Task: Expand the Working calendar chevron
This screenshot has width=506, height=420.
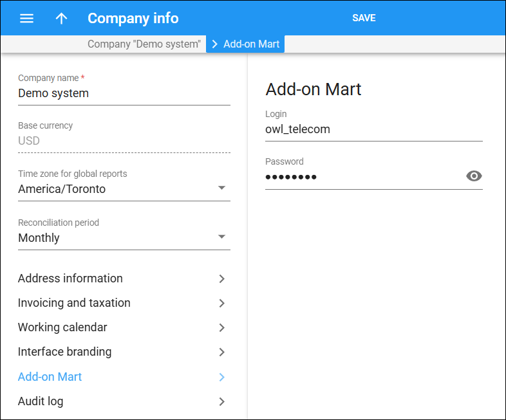Action: (221, 328)
